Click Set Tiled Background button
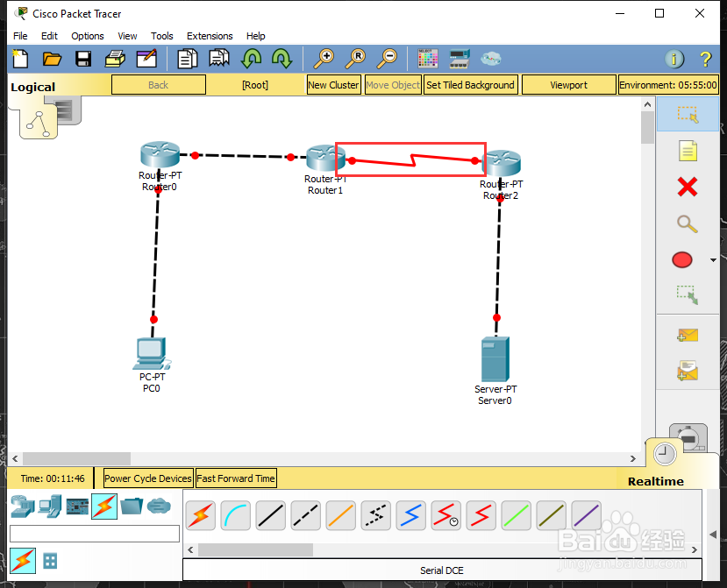The width and height of the screenshot is (727, 588). pos(470,85)
